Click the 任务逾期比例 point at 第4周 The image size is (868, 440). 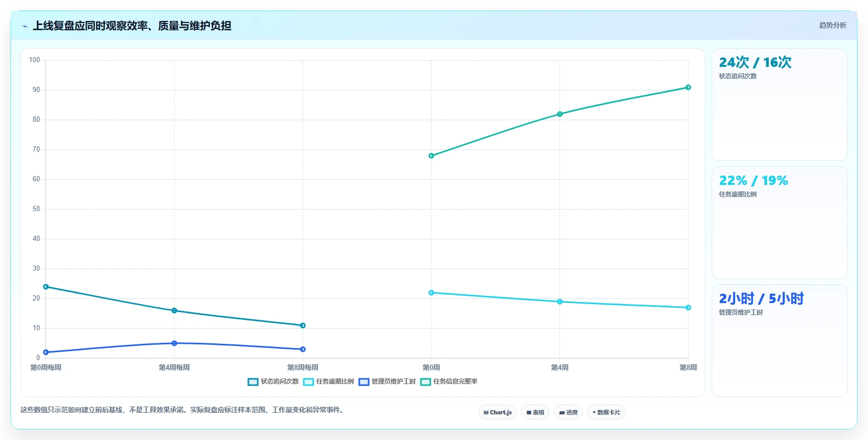click(x=559, y=302)
